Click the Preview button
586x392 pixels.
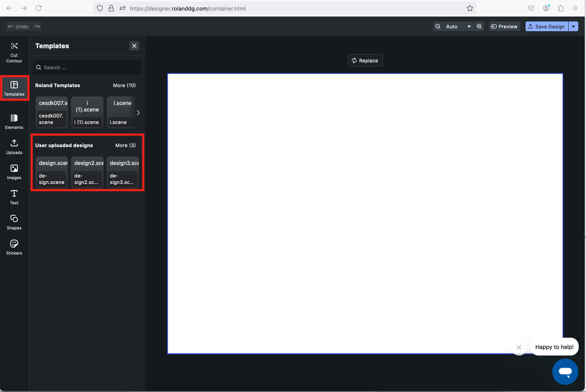point(504,26)
